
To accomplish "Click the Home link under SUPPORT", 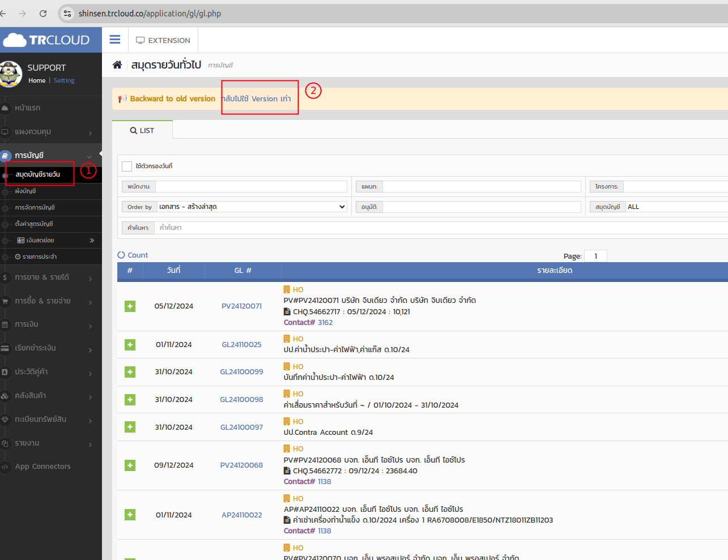I will click(x=37, y=80).
